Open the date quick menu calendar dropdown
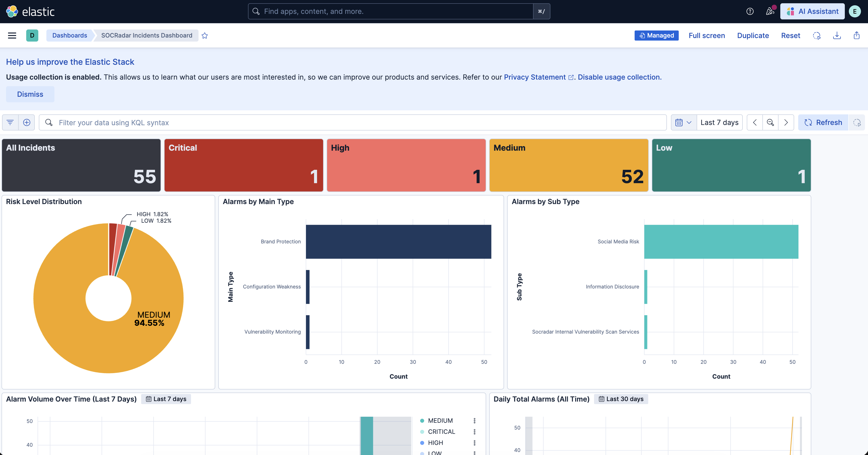This screenshot has height=455, width=868. tap(684, 123)
